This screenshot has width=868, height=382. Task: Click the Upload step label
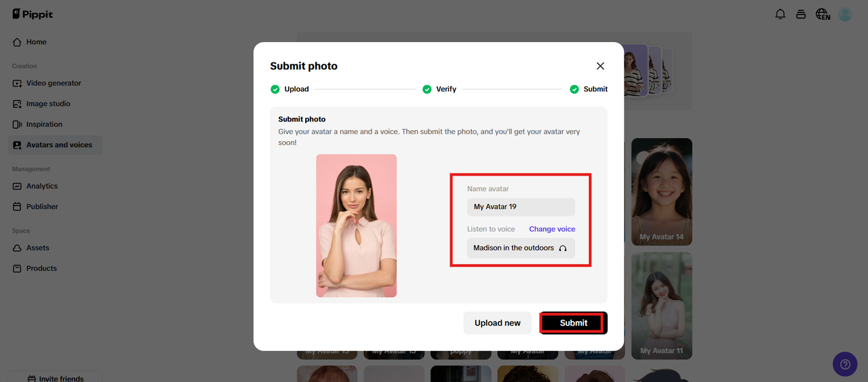coord(296,90)
